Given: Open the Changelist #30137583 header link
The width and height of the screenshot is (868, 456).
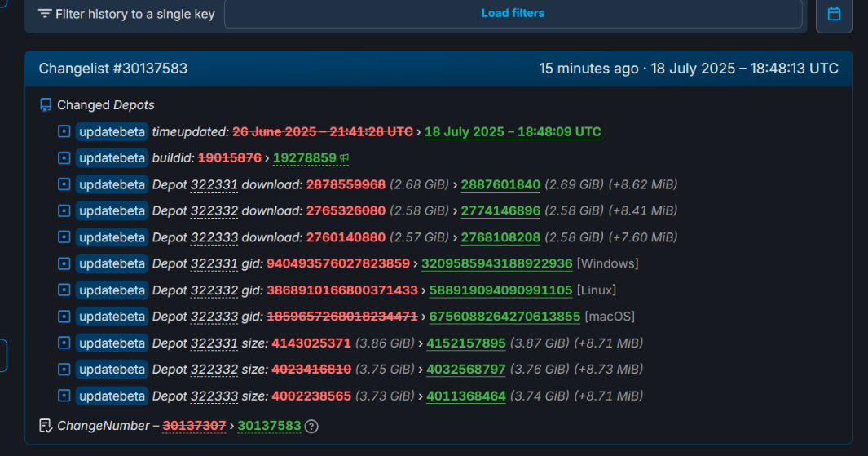Looking at the screenshot, I should [113, 69].
